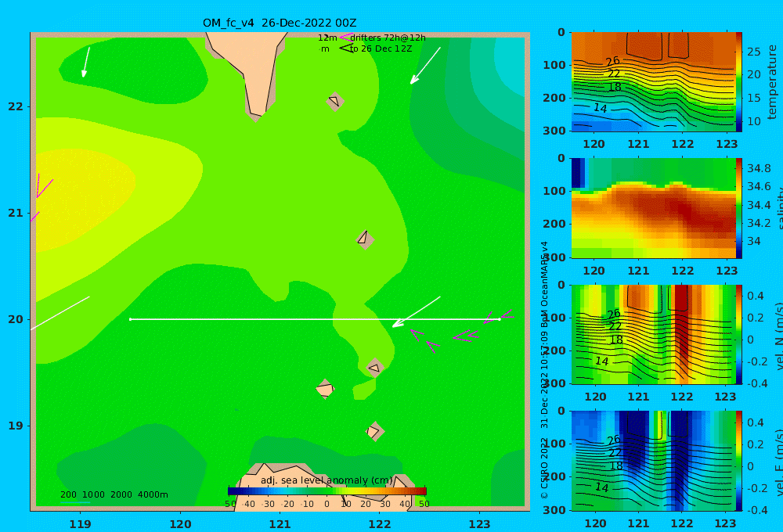The width and height of the screenshot is (783, 532).
Task: Click the title 'OM_fc_v4 26-Dec-2022 00Z'
Action: [280, 23]
